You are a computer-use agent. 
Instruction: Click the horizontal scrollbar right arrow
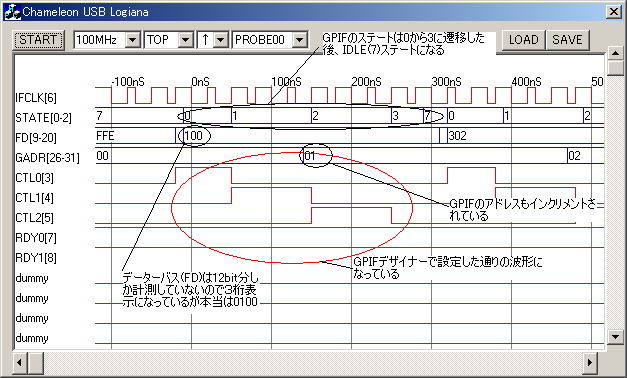point(589,363)
